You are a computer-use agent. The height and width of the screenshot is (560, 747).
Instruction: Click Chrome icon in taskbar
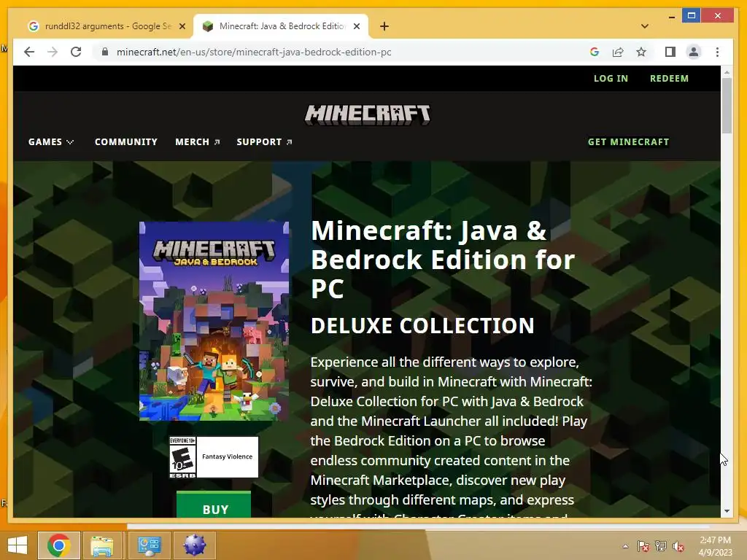[x=58, y=545]
